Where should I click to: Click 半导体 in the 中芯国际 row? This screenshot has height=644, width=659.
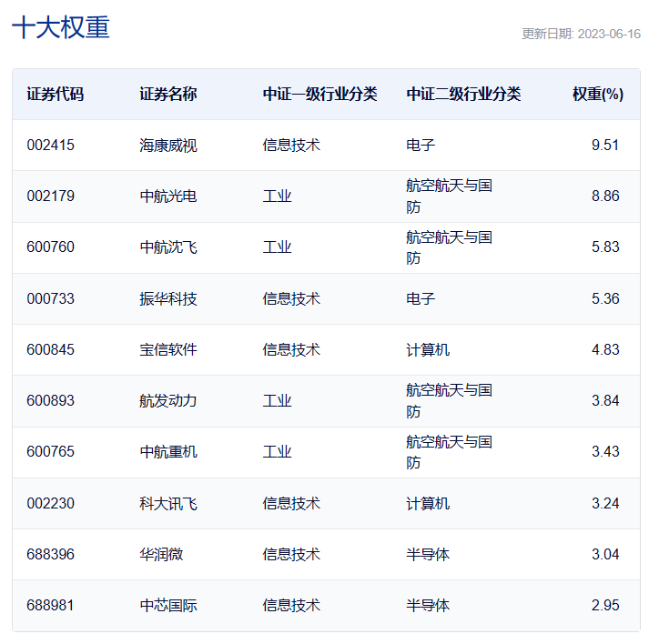428,606
